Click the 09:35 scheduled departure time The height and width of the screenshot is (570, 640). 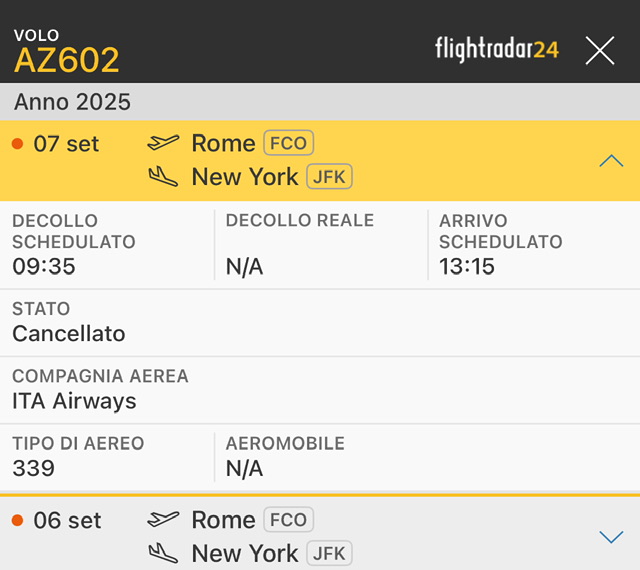[44, 266]
